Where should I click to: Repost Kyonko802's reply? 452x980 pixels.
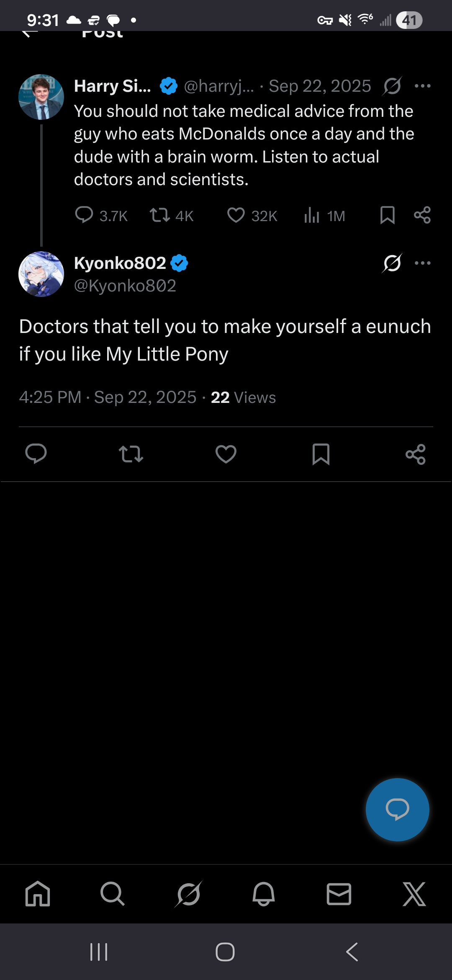[x=131, y=454]
